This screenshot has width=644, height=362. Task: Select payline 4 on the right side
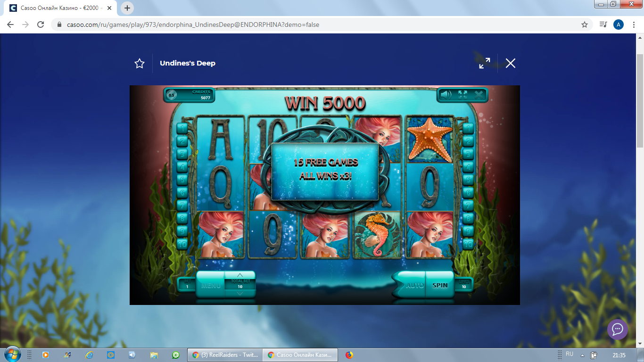468,167
